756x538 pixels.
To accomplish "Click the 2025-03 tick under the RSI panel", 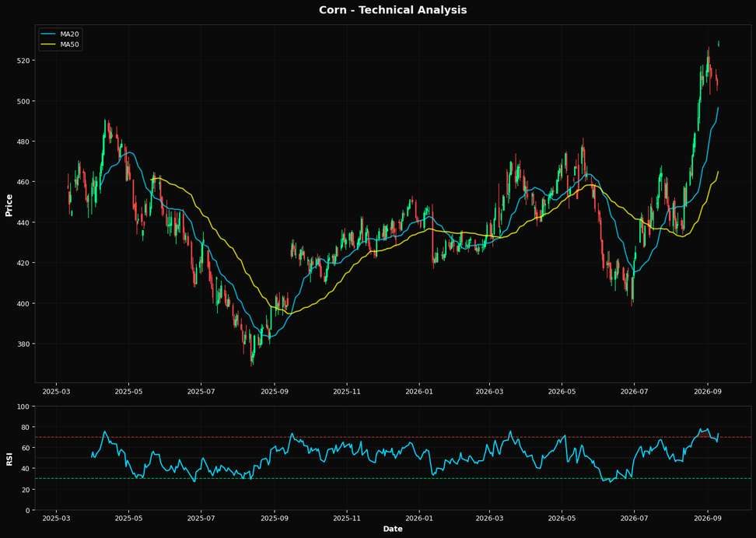I will click(x=57, y=519).
